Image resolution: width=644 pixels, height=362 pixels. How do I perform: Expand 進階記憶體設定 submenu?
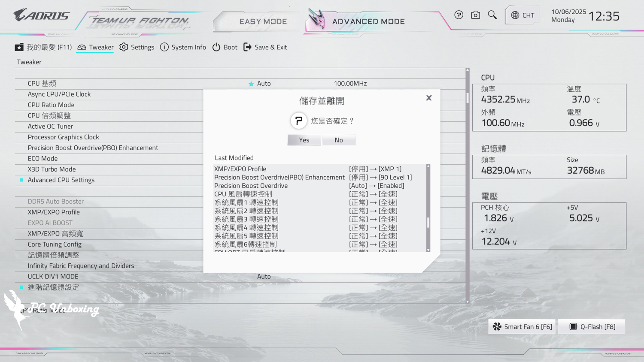click(53, 287)
